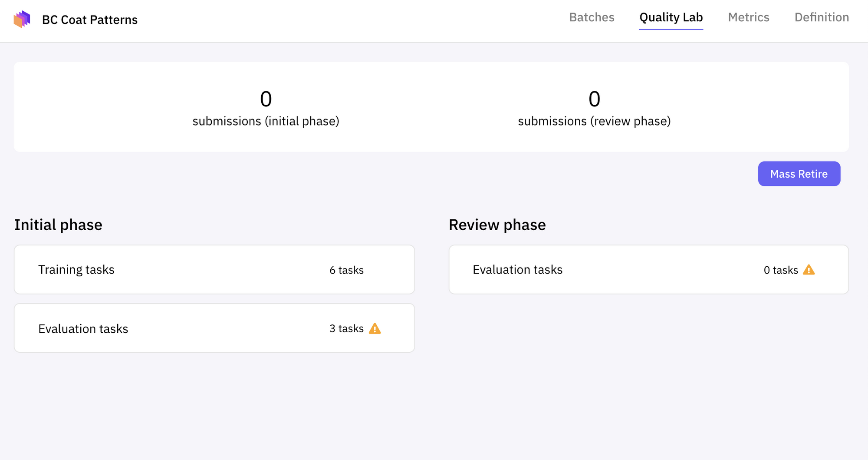Open the Training tasks card
Image resolution: width=868 pixels, height=460 pixels.
(x=214, y=269)
